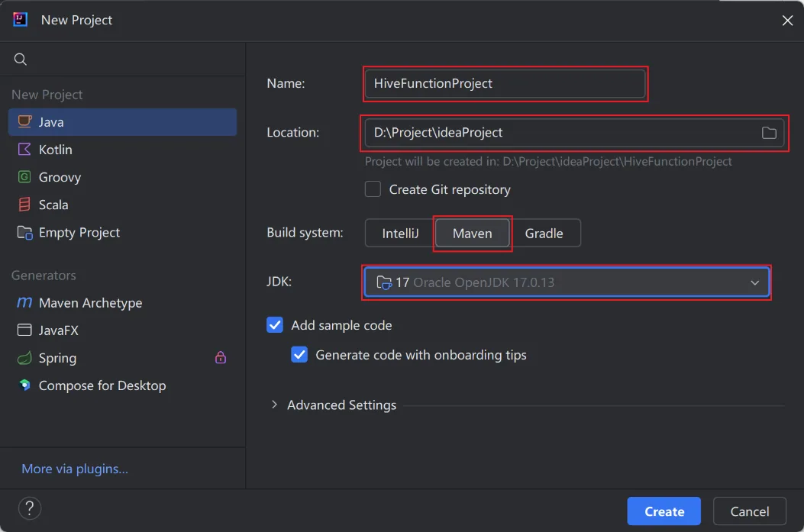Expand Advanced Settings section
The width and height of the screenshot is (804, 532).
coord(274,405)
